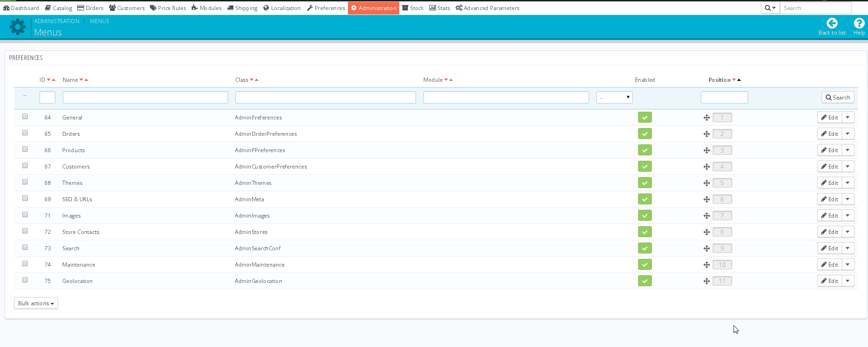Select checkbox for Search row
The height and width of the screenshot is (347, 868).
[25, 248]
